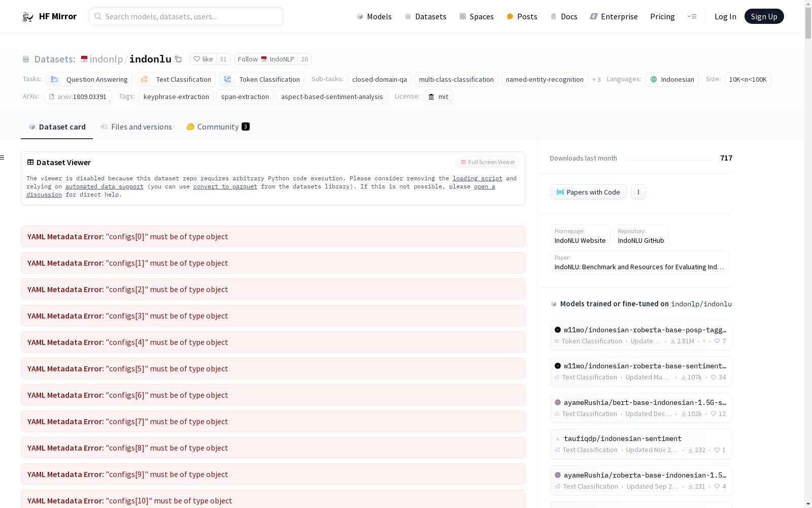This screenshot has height=508, width=812.
Task: Click the Posts icon in the top navigation
Action: [x=510, y=17]
